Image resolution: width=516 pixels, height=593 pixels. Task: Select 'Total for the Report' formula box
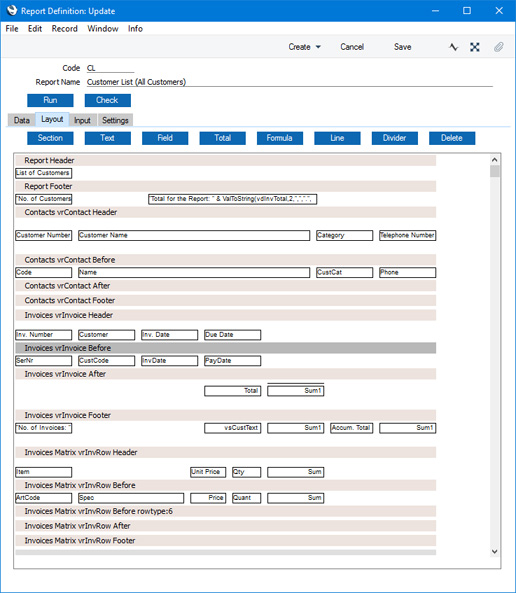click(233, 199)
